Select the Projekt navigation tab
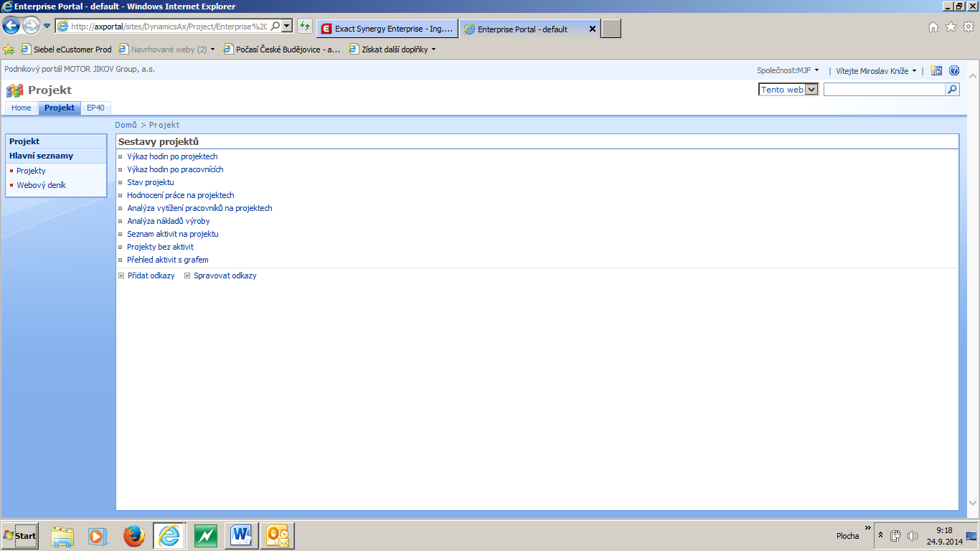Screen dimensions: 980x551 pos(60,108)
